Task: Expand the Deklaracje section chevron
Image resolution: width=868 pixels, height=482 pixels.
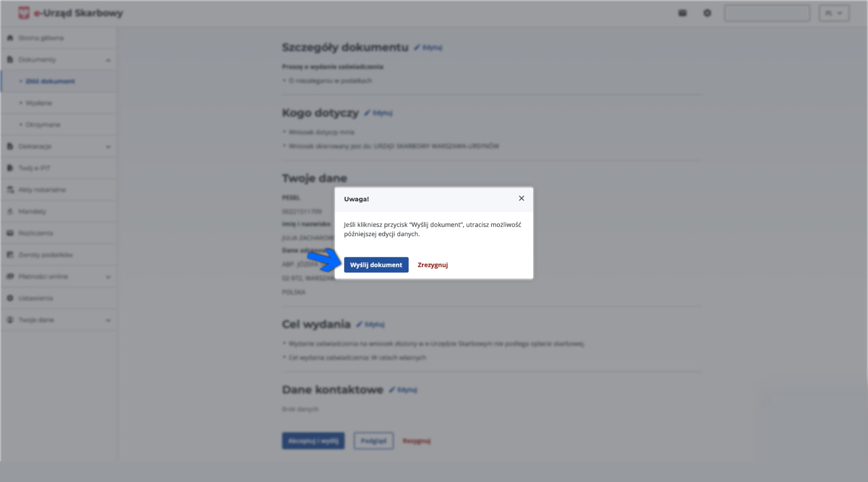Action: [108, 147]
